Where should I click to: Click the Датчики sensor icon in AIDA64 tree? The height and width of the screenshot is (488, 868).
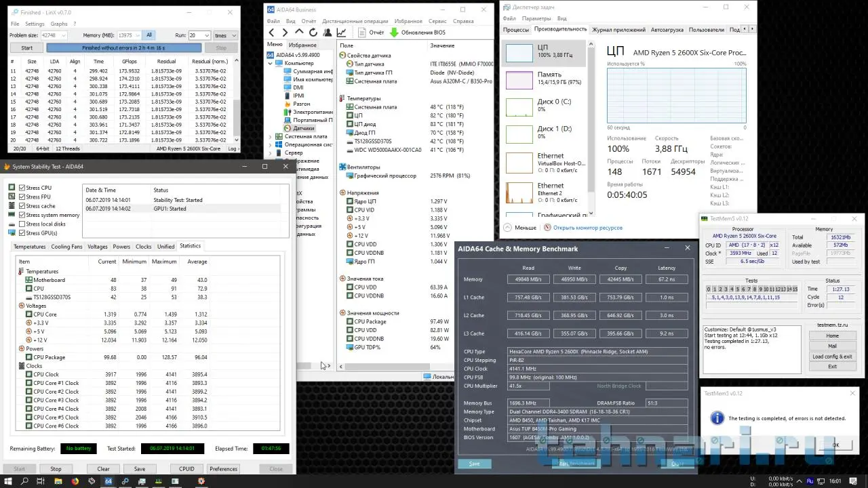pos(288,128)
